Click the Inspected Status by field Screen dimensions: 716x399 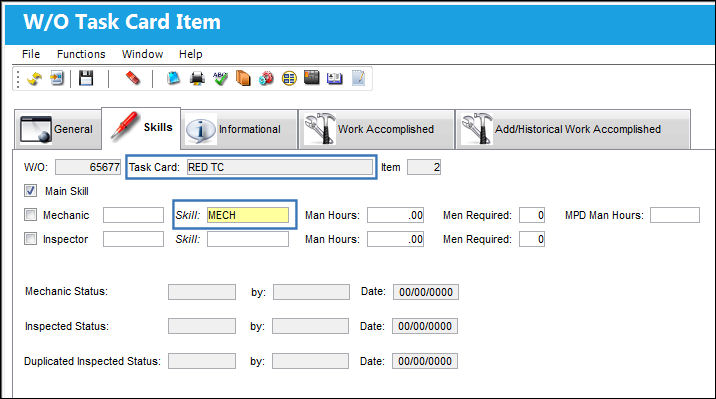click(x=311, y=326)
